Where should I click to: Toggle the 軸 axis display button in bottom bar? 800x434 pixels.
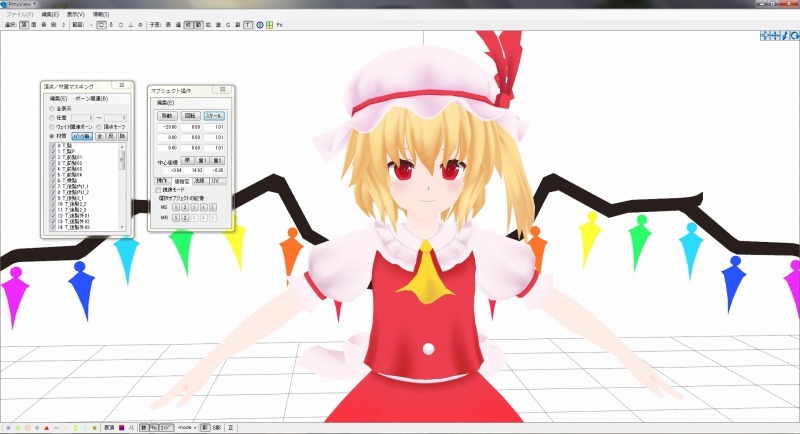[x=144, y=428]
